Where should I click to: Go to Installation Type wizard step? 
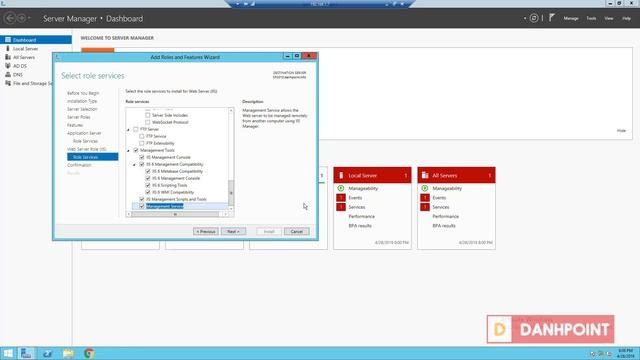[x=82, y=101]
